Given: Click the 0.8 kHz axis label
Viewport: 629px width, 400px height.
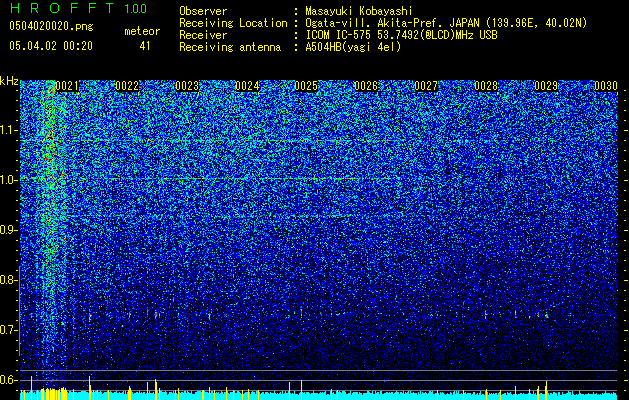Looking at the screenshot, I should coord(9,280).
